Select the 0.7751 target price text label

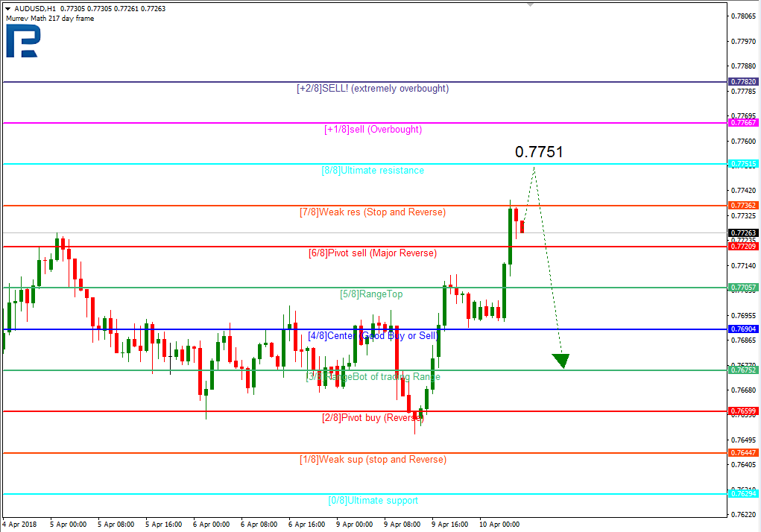539,152
